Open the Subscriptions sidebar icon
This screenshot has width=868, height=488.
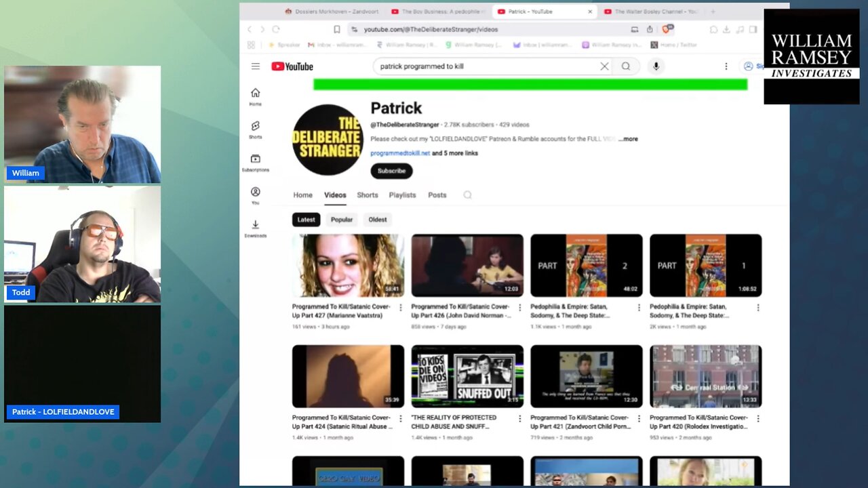point(255,163)
